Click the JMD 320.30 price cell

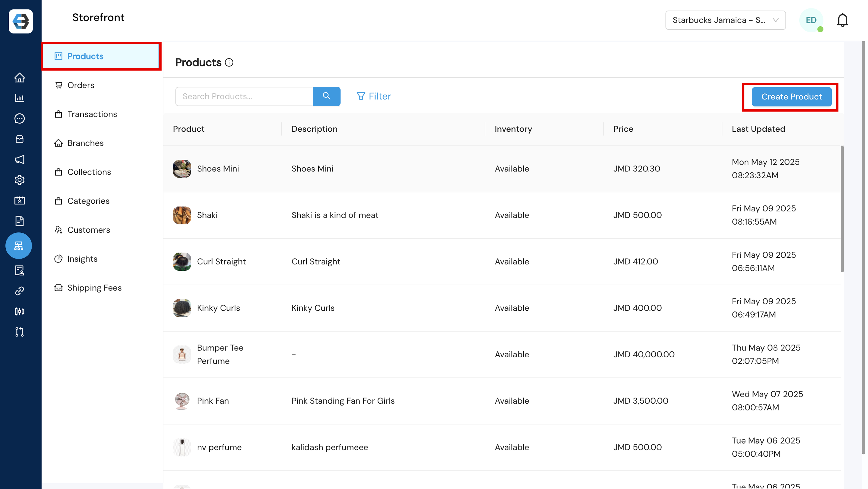coord(637,169)
